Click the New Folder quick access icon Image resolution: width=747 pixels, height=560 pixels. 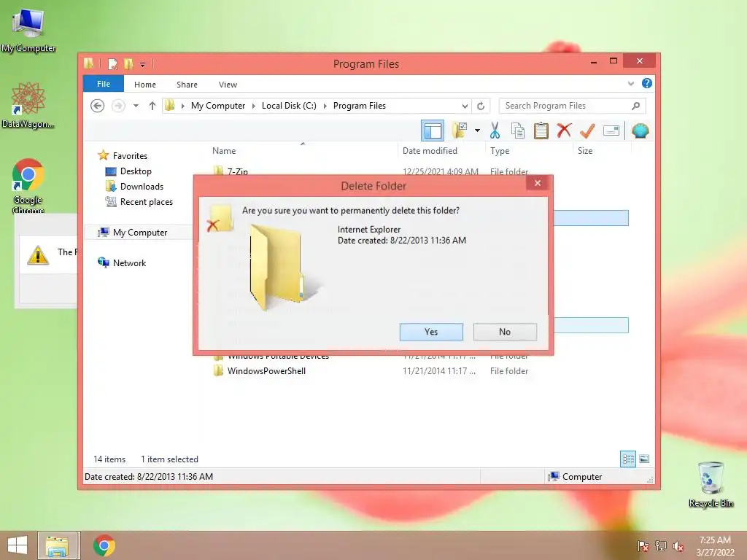click(128, 64)
